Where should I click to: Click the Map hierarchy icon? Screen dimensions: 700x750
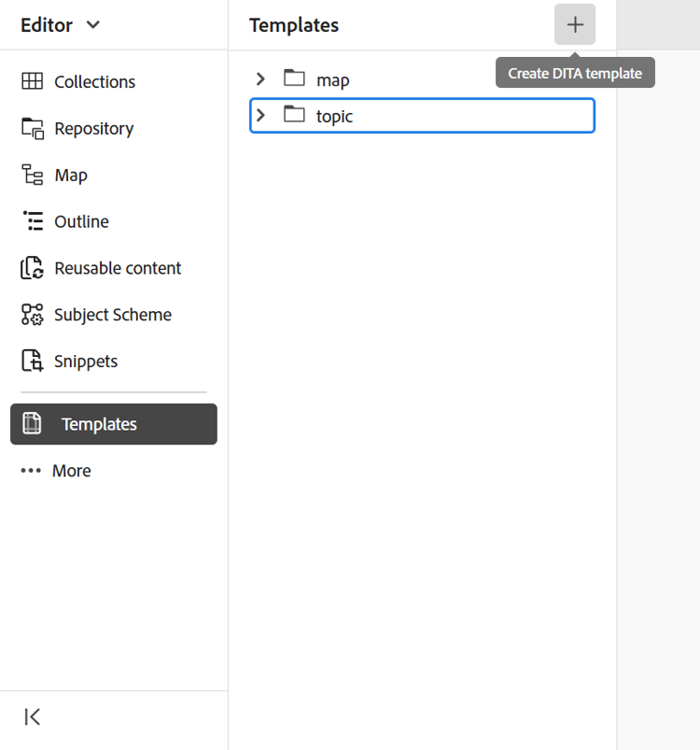click(x=32, y=175)
